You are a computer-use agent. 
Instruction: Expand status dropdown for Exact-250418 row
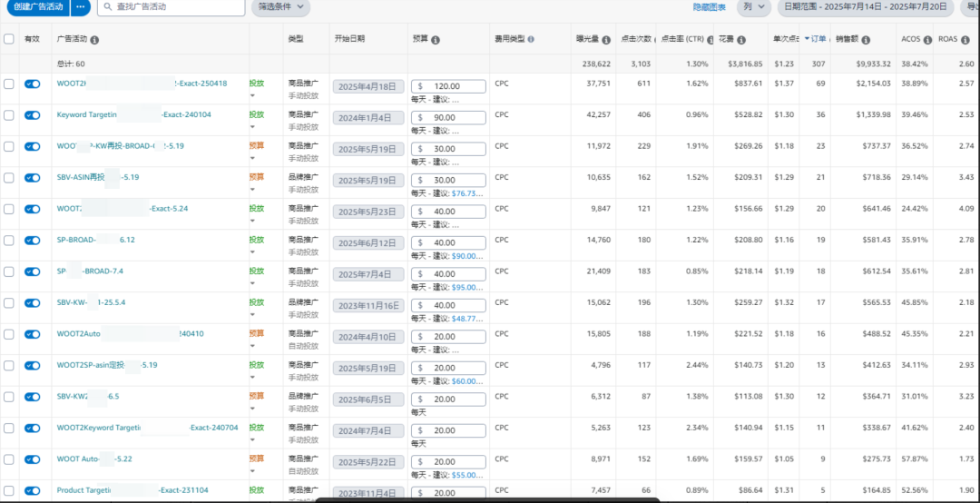point(252,95)
